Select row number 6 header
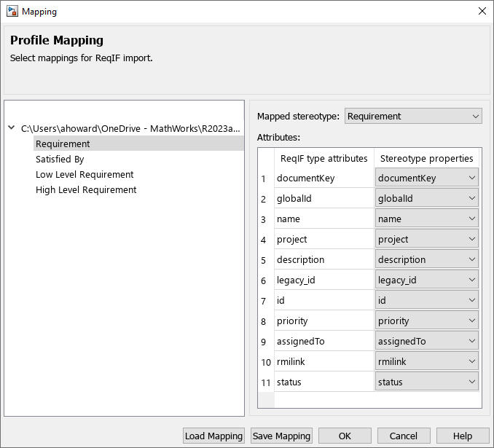This screenshot has width=494, height=448. 266,280
